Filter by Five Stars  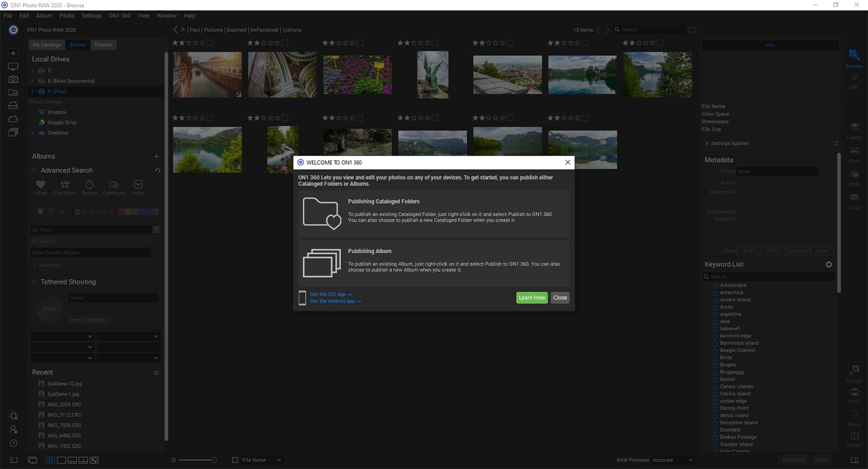[x=65, y=184]
